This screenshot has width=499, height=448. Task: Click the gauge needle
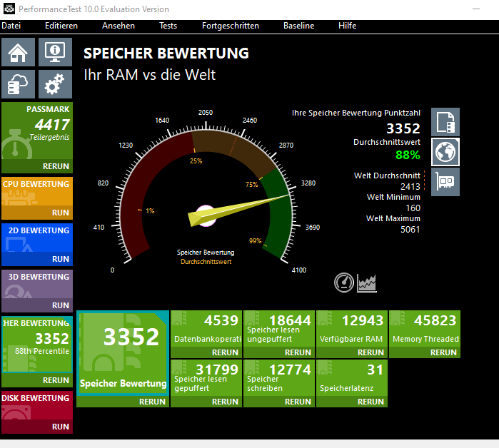click(238, 210)
